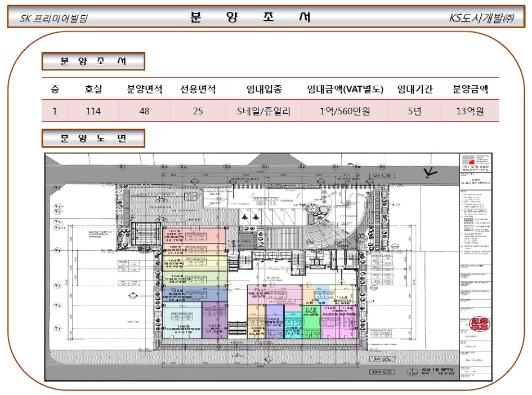Click the sale area cell '48'
This screenshot has width=532, height=395.
pyautogui.click(x=145, y=110)
